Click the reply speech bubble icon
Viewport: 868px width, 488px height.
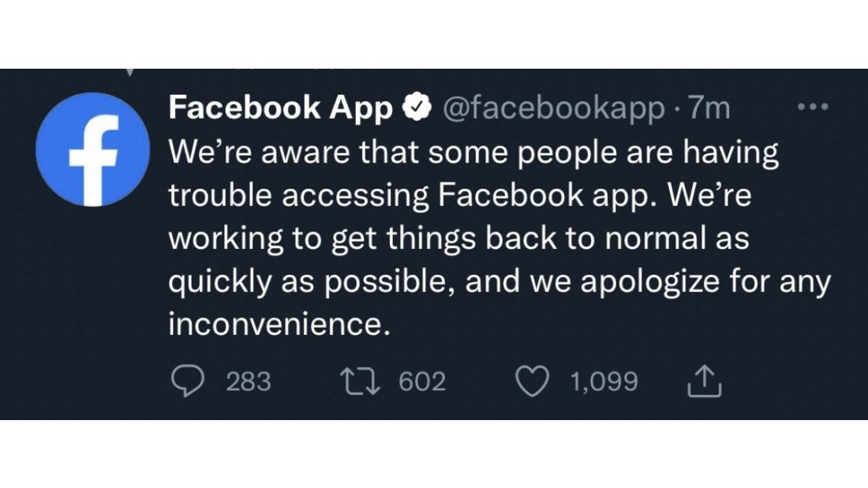click(x=187, y=382)
